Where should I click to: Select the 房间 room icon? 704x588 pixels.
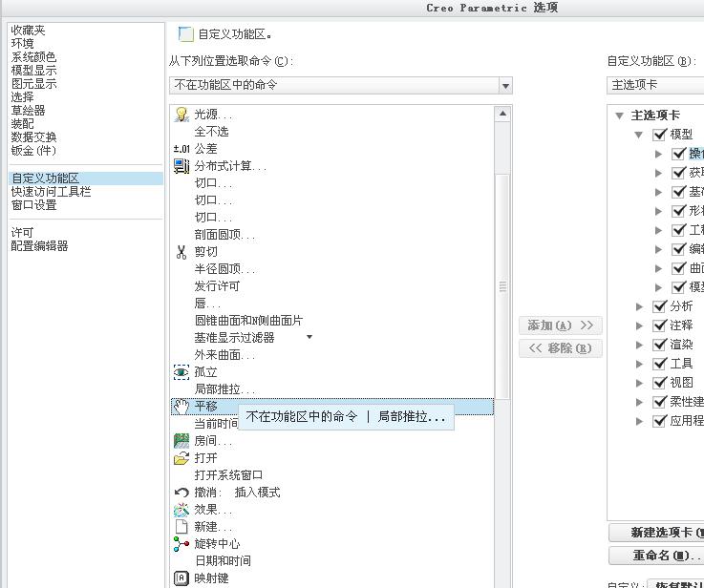point(181,441)
